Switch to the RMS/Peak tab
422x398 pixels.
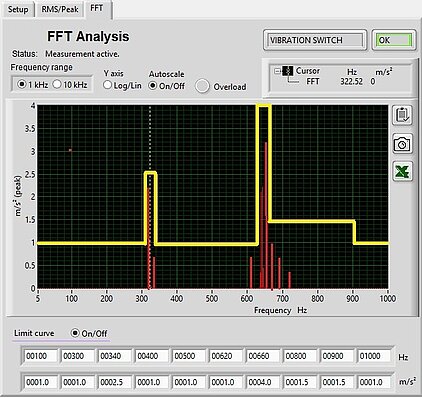point(60,9)
